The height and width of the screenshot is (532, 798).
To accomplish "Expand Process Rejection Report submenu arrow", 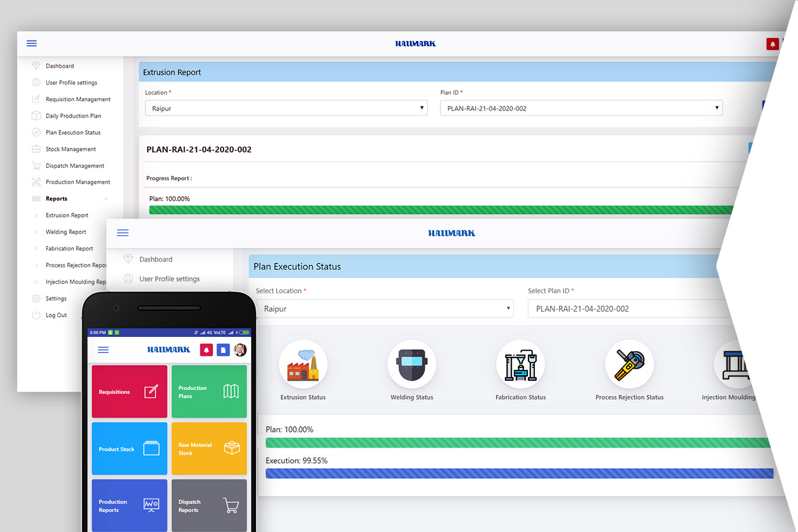I will click(36, 265).
